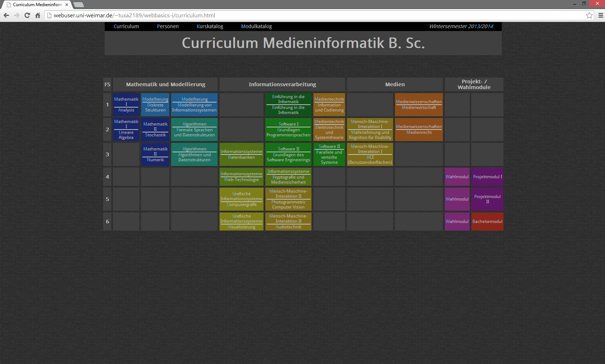Switch to the Kurskatalog page
This screenshot has width=605, height=364.
click(210, 26)
